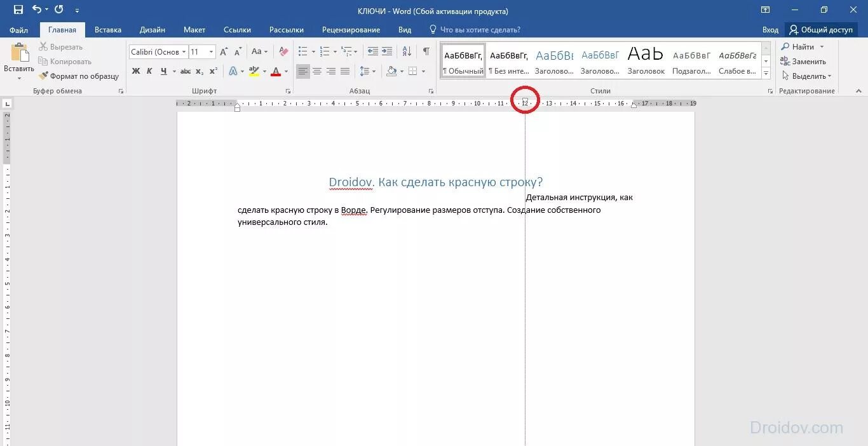Apply subscript x₂ formatting
Screen dimensions: 868x446
[200, 71]
